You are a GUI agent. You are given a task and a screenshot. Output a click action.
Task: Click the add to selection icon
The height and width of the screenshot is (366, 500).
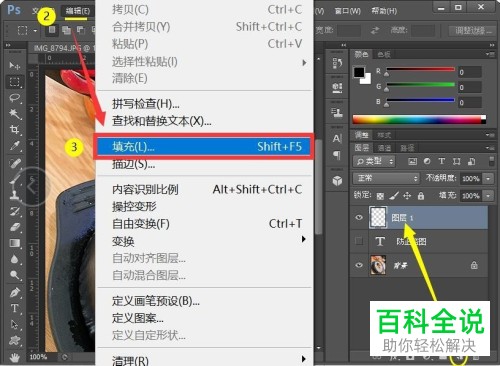click(x=66, y=30)
